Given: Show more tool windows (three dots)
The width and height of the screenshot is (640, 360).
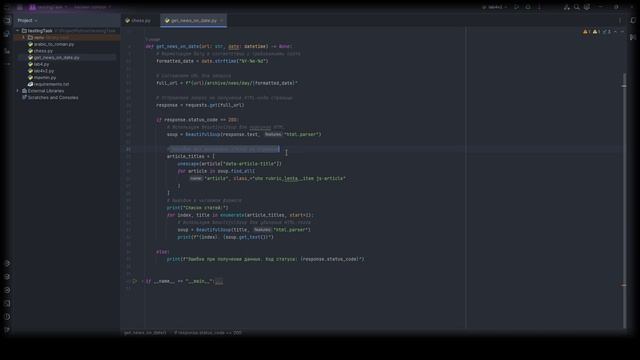Looking at the screenshot, I should coord(7,64).
